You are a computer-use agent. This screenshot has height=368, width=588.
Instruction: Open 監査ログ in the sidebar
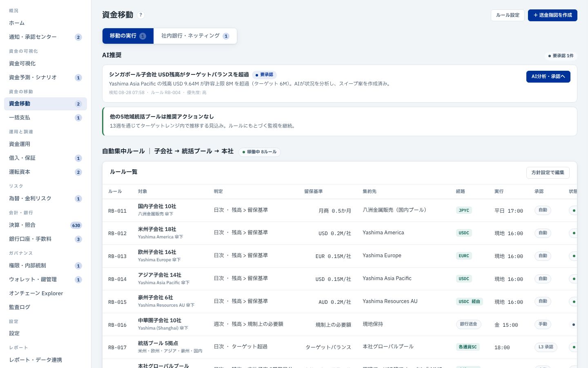[45, 307]
